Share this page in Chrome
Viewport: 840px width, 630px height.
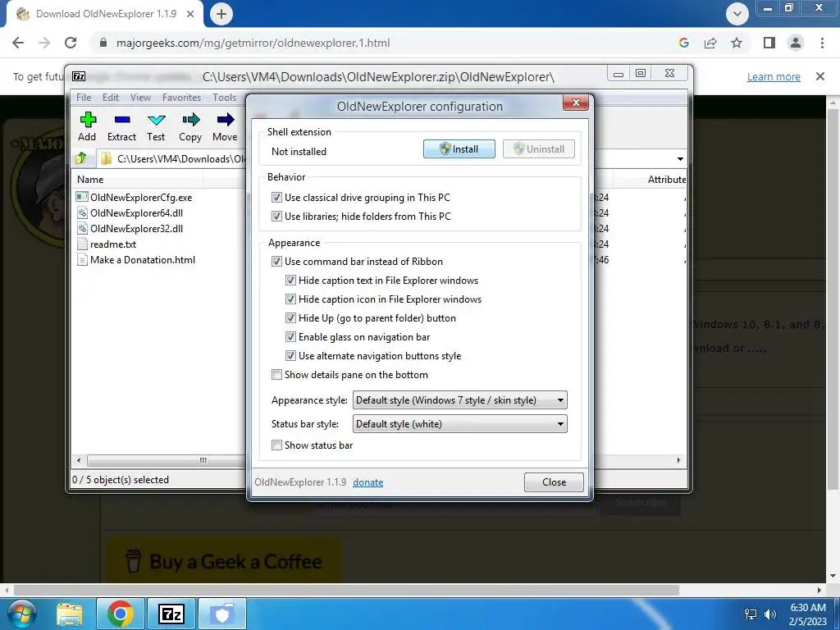(x=710, y=43)
